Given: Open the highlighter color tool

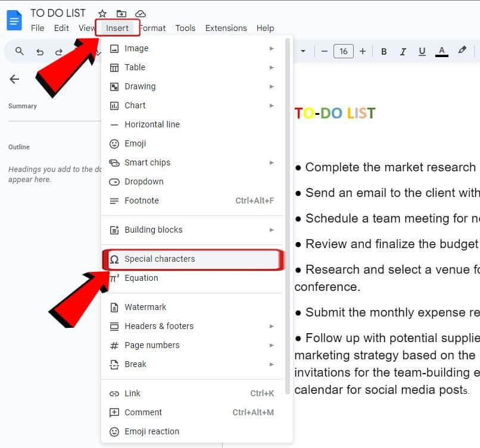Looking at the screenshot, I should (x=463, y=51).
